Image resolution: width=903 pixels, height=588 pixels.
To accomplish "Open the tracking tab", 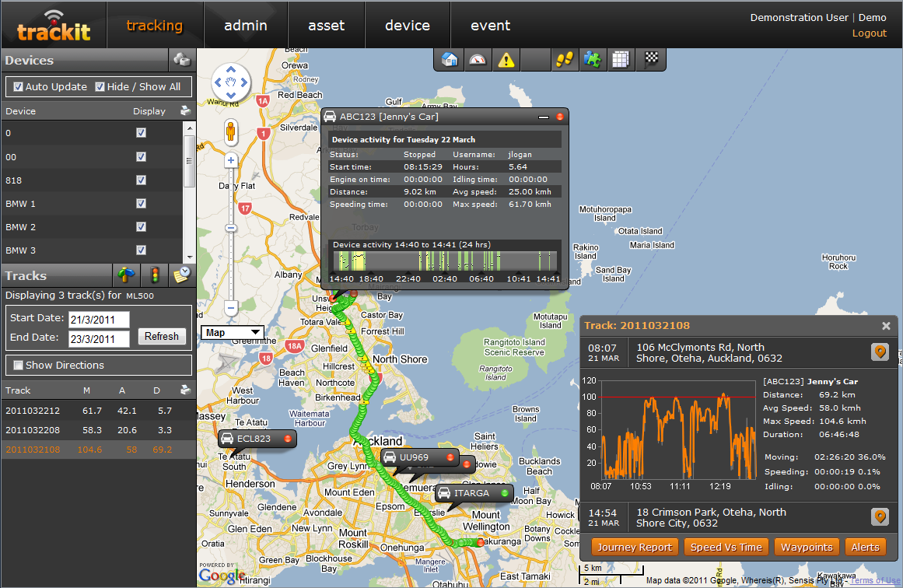I will pos(154,26).
